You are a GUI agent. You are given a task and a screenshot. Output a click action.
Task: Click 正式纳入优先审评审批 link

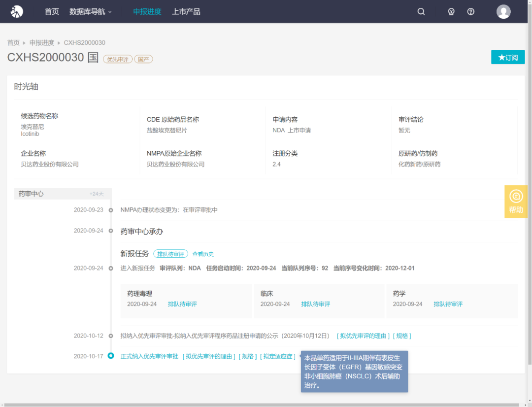click(x=150, y=356)
